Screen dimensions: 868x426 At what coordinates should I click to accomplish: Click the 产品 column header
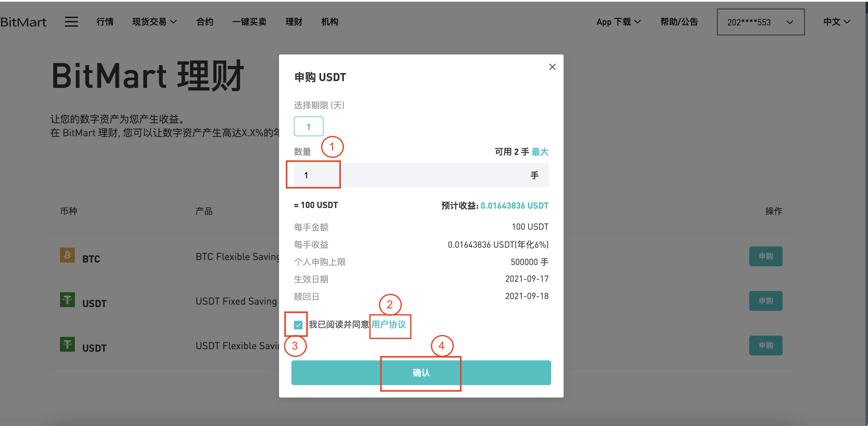coord(204,211)
